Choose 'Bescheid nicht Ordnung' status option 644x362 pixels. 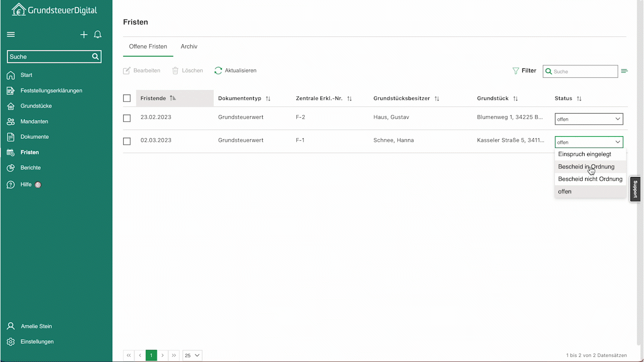tap(591, 179)
